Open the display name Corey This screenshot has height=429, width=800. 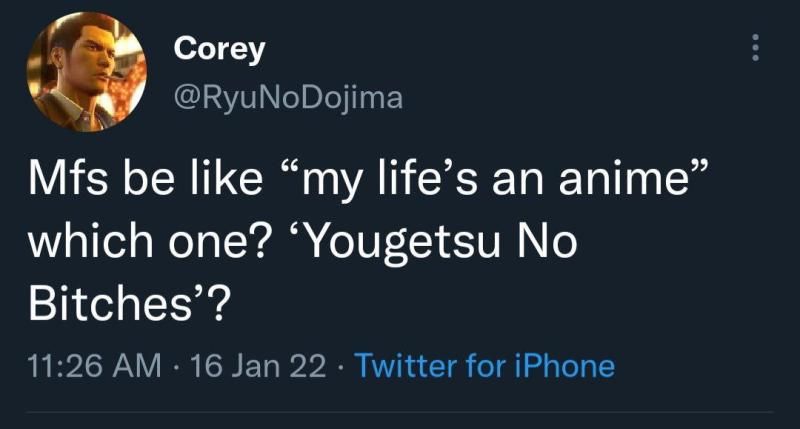click(218, 48)
